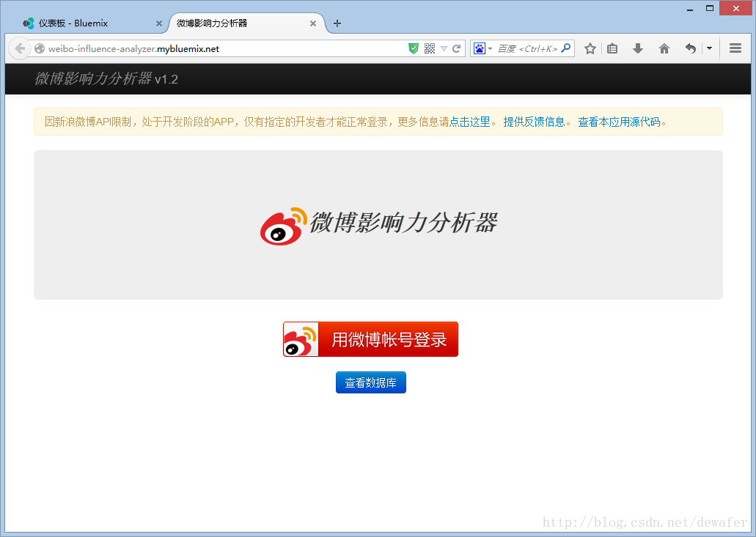Click the magnifier search icon
This screenshot has width=756, height=537.
click(x=566, y=48)
